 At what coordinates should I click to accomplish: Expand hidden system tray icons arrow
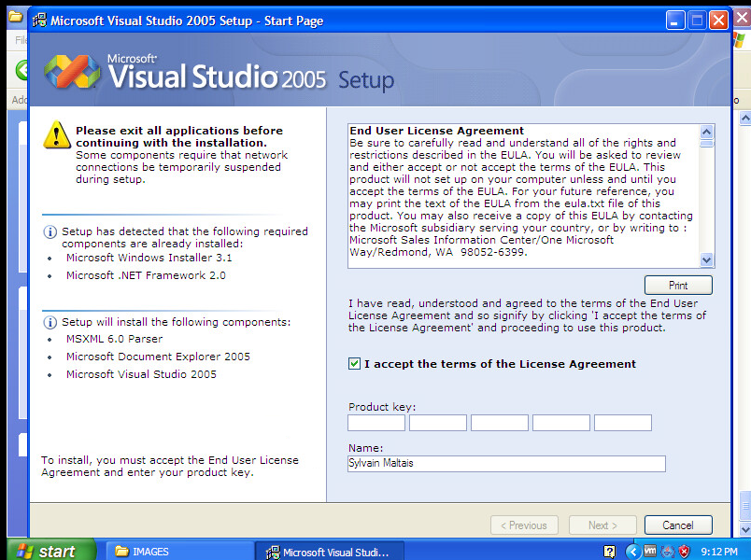click(633, 552)
